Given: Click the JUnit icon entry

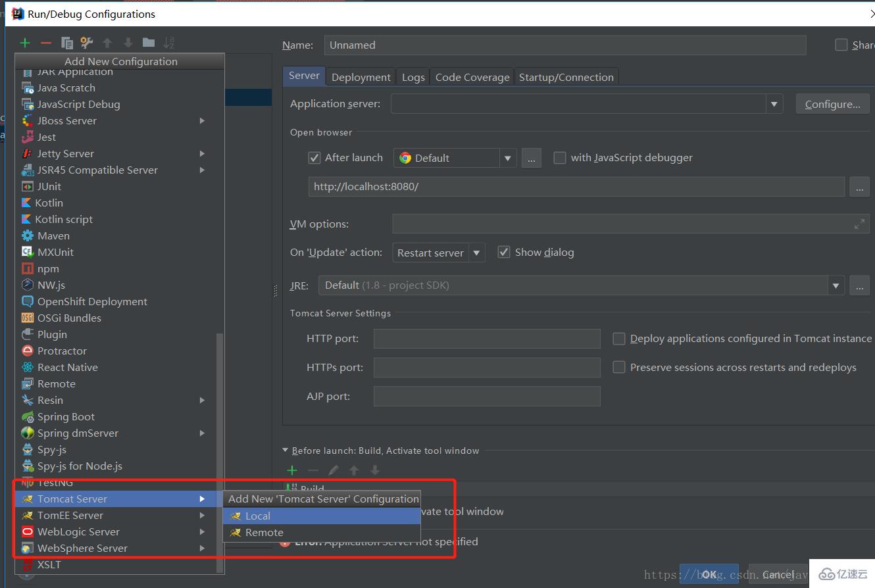Looking at the screenshot, I should click(28, 186).
